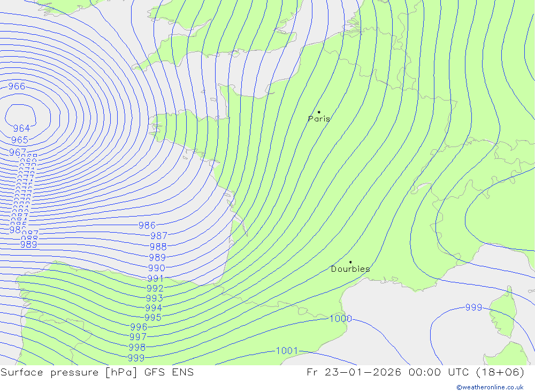Click the Dourbies location label
Image resolution: width=535 pixels, height=392 pixels.
click(350, 269)
